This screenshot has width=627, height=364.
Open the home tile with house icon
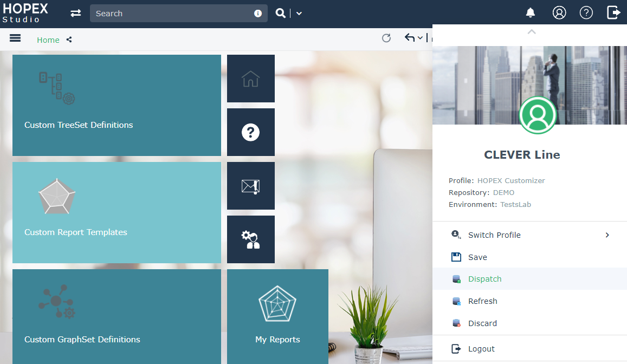click(x=250, y=79)
